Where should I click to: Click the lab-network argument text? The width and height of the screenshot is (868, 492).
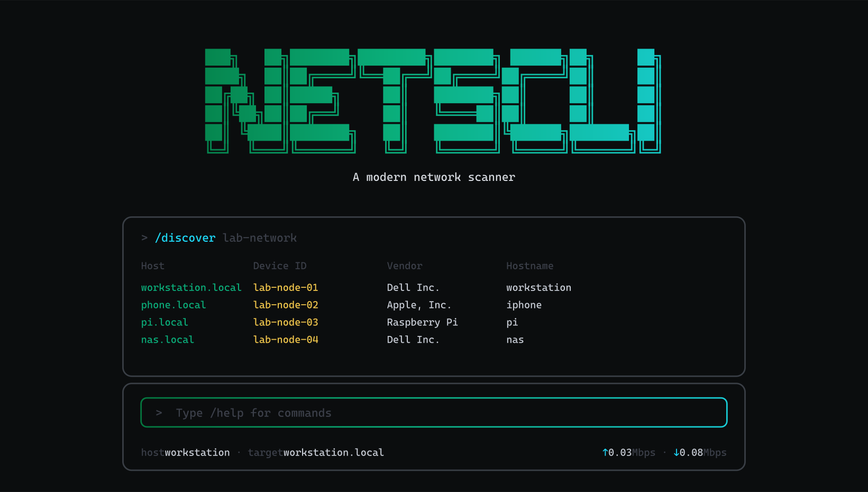point(260,238)
